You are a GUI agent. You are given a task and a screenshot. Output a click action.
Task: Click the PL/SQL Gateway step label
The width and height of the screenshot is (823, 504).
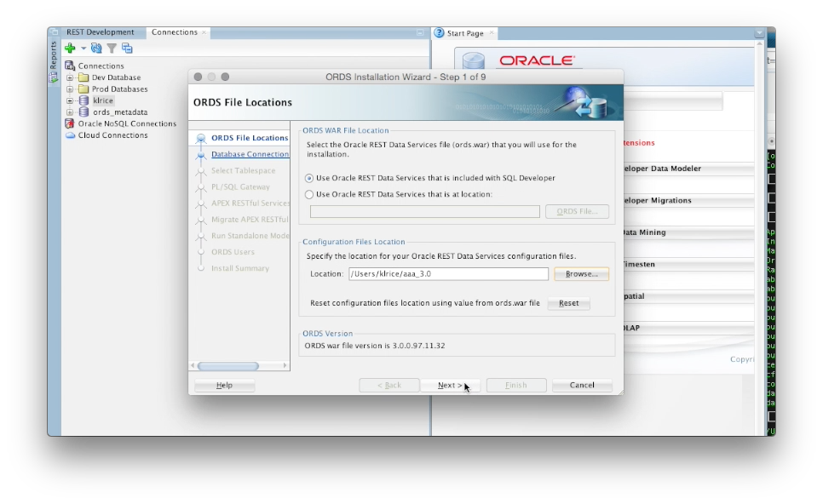coord(240,186)
